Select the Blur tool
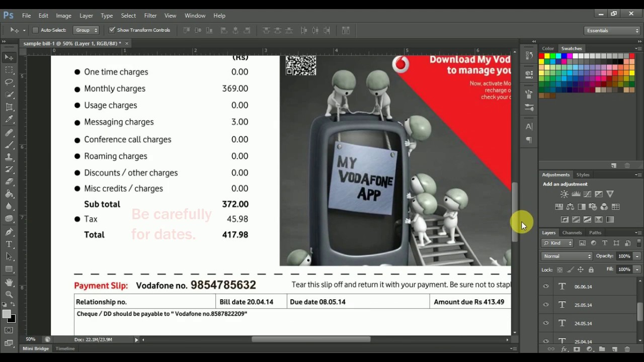Image resolution: width=644 pixels, height=362 pixels. [9, 206]
